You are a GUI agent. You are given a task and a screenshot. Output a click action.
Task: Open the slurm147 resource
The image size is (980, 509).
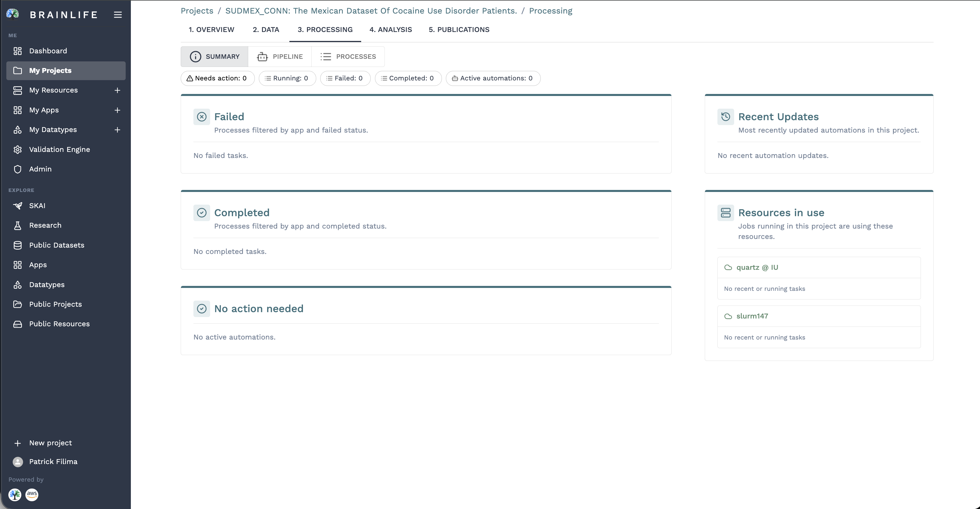point(752,316)
